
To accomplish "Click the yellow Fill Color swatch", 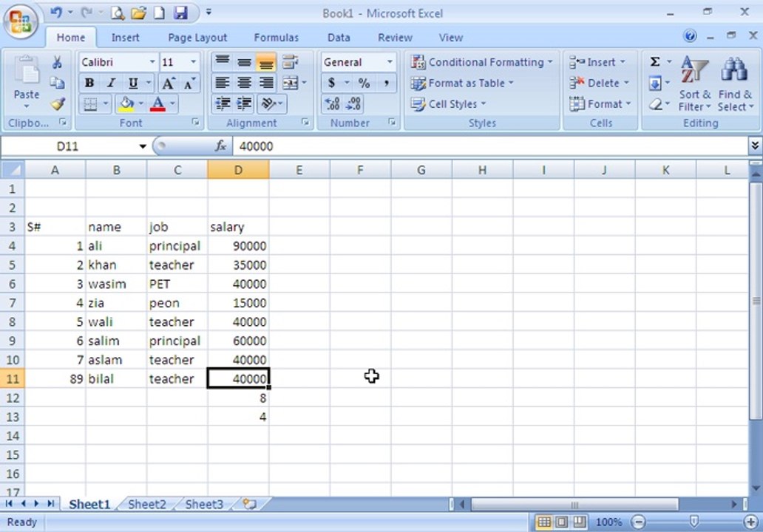I will point(126,103).
